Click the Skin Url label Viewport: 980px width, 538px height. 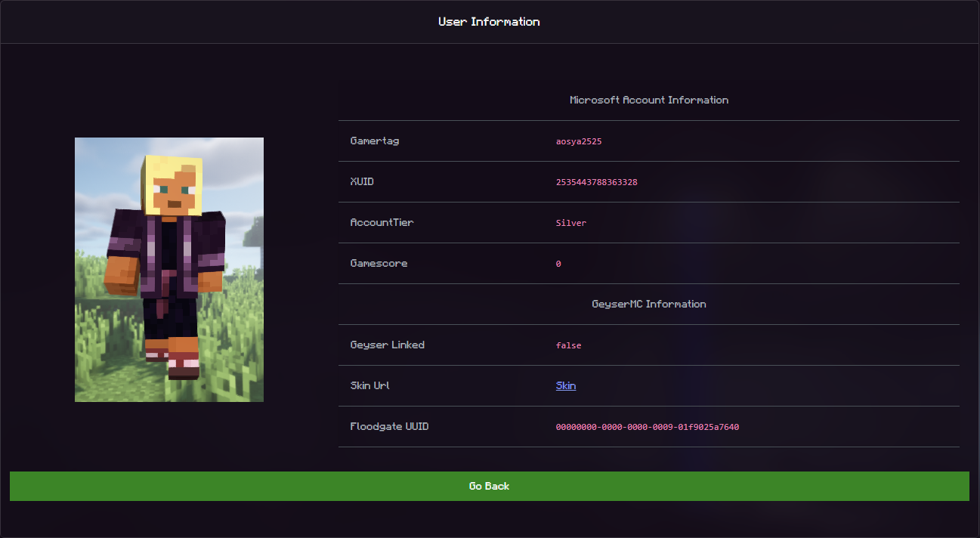click(370, 386)
